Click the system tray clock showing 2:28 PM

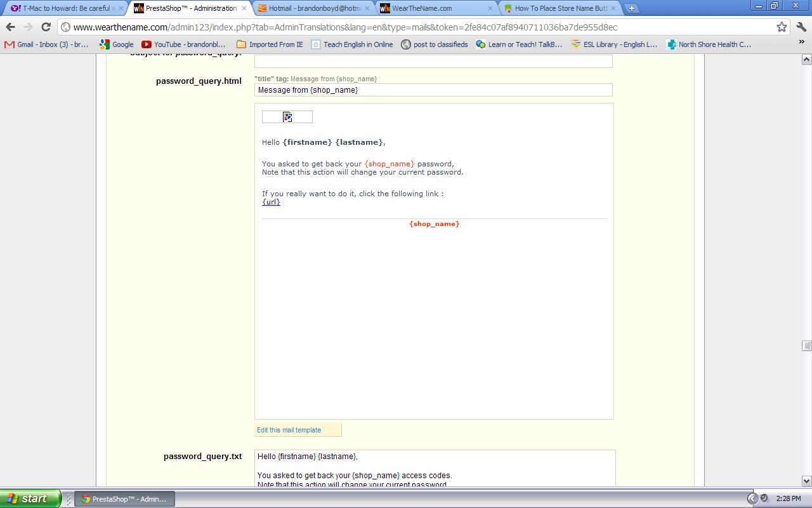(x=789, y=499)
